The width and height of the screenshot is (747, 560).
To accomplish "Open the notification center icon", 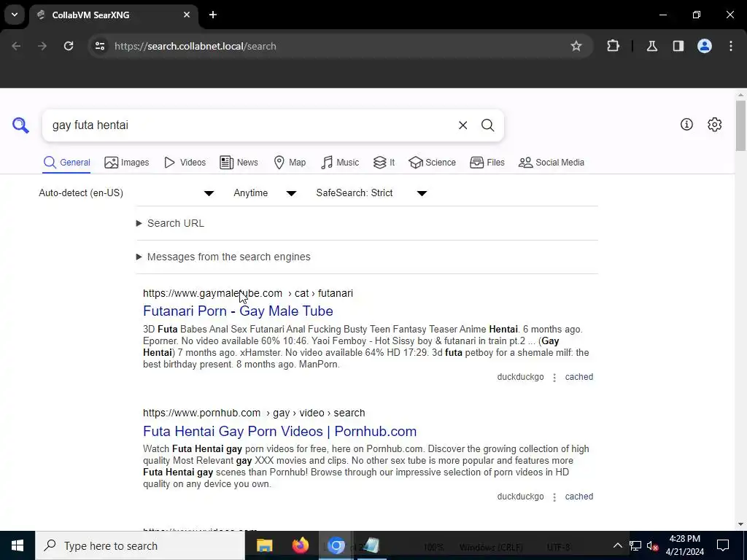I will coord(723,545).
